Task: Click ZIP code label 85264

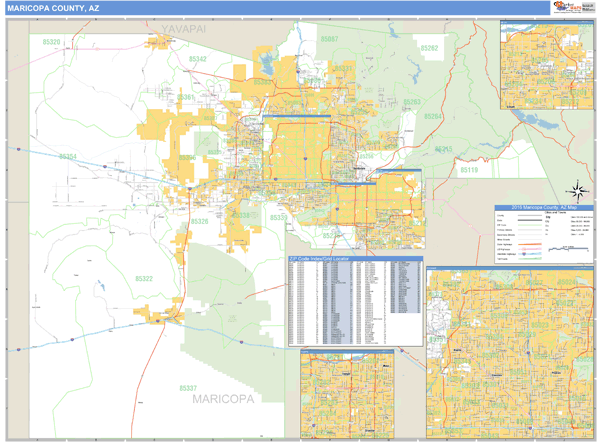Action: 433,116
